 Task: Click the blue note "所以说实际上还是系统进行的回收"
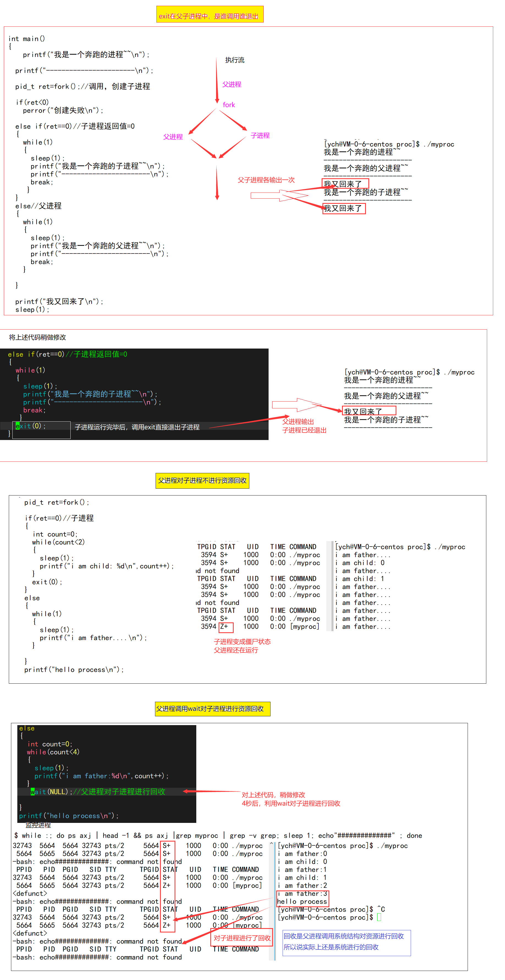tap(331, 947)
